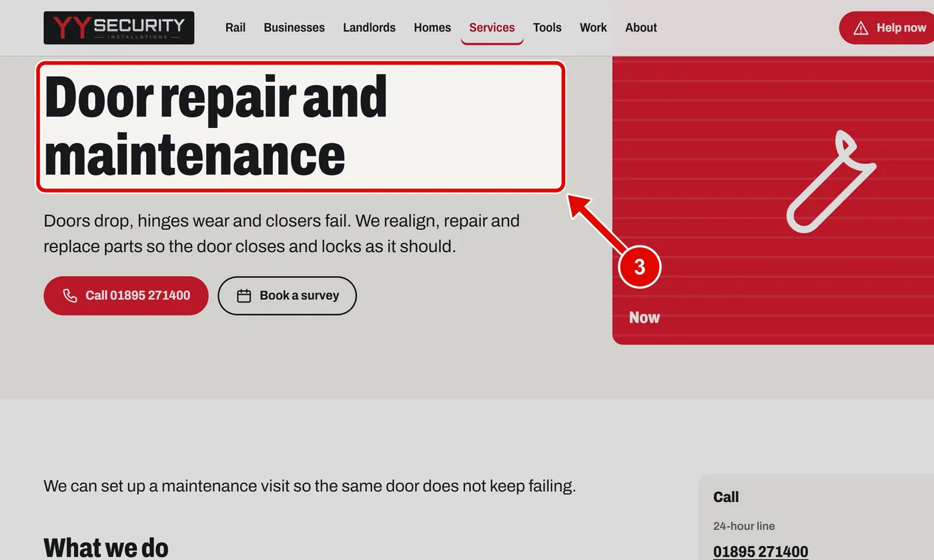Click the calendar icon on Book a survey
Image resolution: width=934 pixels, height=560 pixels.
pyautogui.click(x=244, y=295)
